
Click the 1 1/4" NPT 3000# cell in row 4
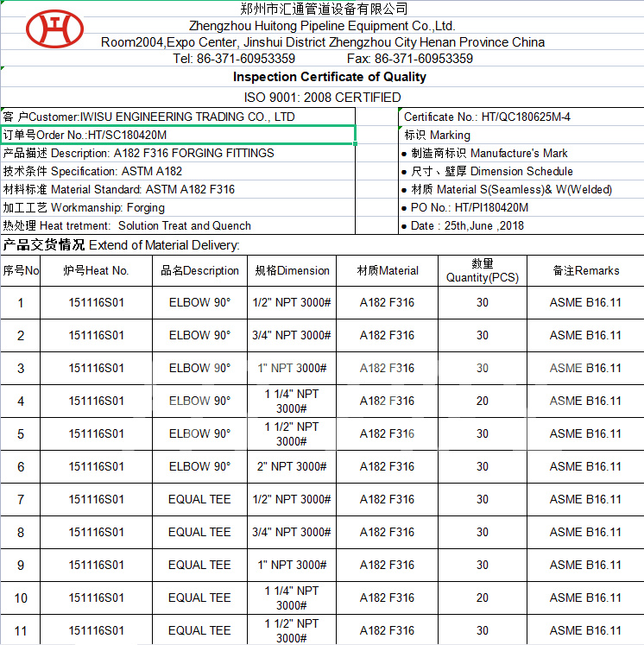292,401
